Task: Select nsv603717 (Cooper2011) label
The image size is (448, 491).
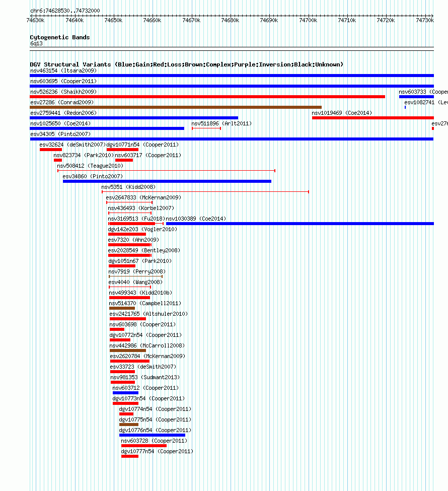Action: (x=148, y=155)
